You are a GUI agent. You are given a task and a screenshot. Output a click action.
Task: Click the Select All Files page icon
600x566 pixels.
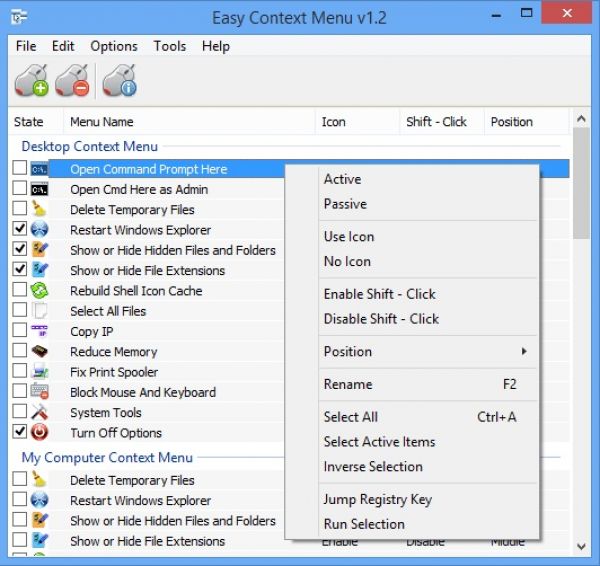39,311
